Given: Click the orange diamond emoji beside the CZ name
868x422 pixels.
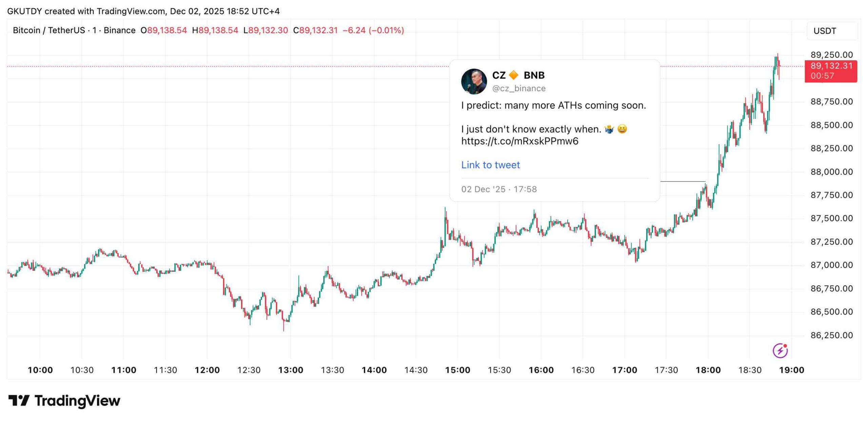Looking at the screenshot, I should [513, 75].
